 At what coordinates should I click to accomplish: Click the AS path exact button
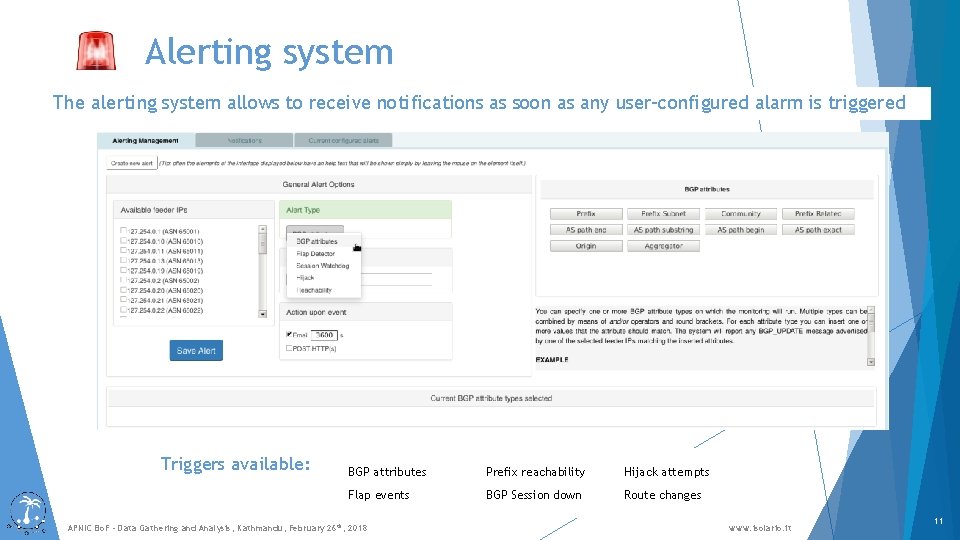point(818,230)
